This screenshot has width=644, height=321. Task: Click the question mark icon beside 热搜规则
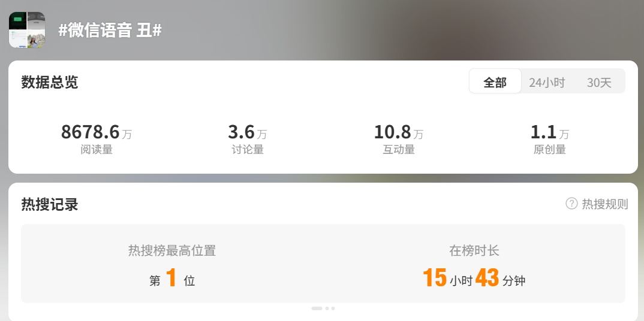coord(571,204)
